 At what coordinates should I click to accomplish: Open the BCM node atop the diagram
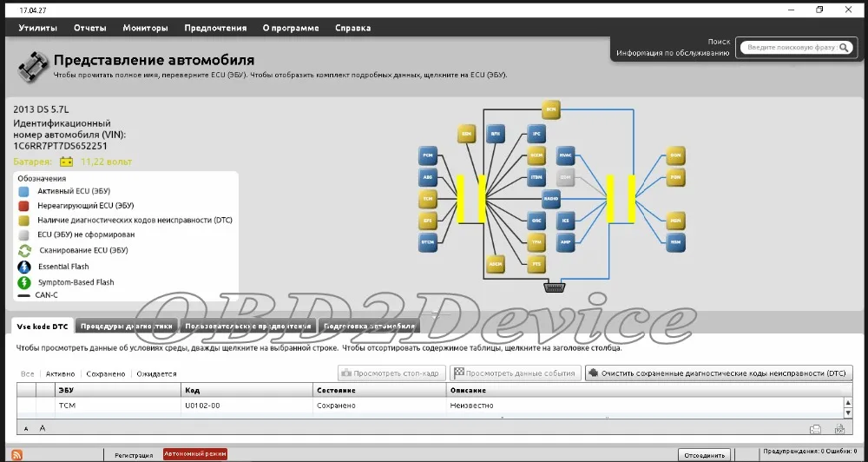551,109
